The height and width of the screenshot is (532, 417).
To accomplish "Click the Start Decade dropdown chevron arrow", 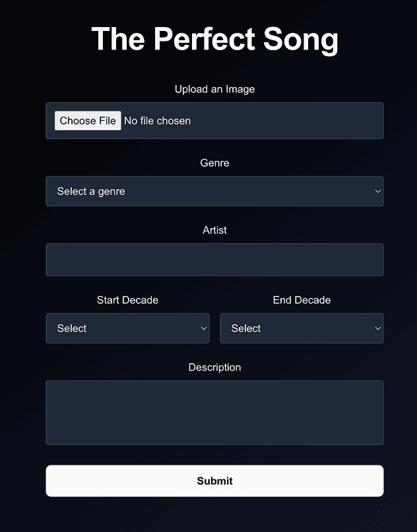I will tap(204, 328).
